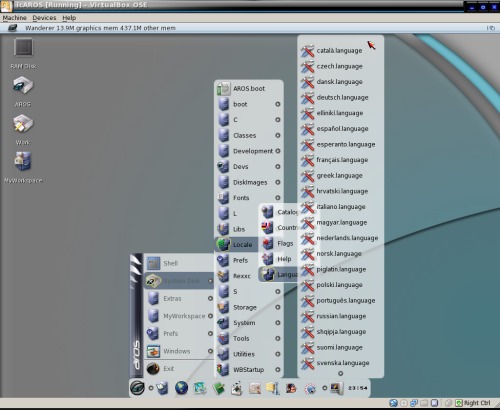Choose italiano.language entry
500x410 pixels.
(340, 207)
